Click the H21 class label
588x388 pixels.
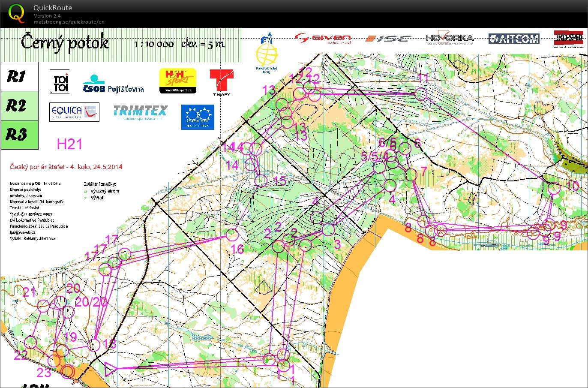coord(69,144)
